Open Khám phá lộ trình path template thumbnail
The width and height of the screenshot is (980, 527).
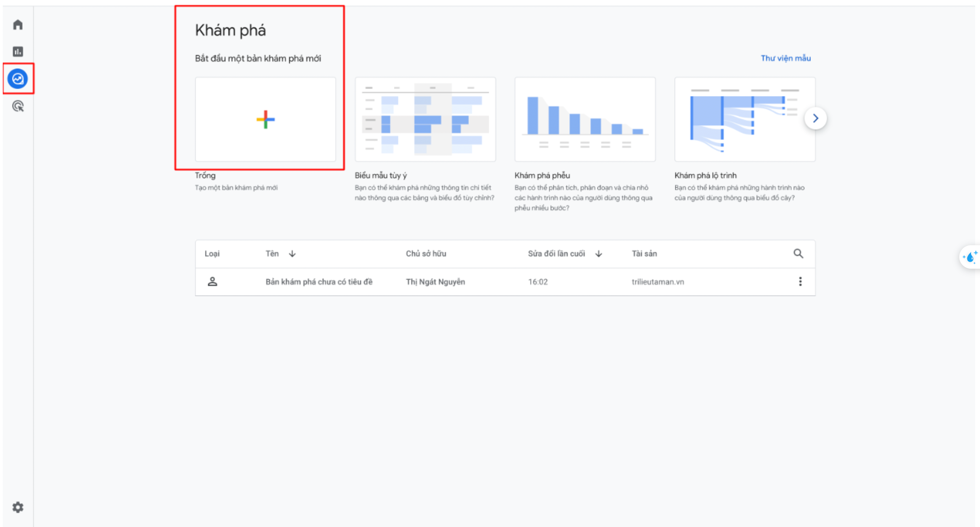click(x=745, y=119)
